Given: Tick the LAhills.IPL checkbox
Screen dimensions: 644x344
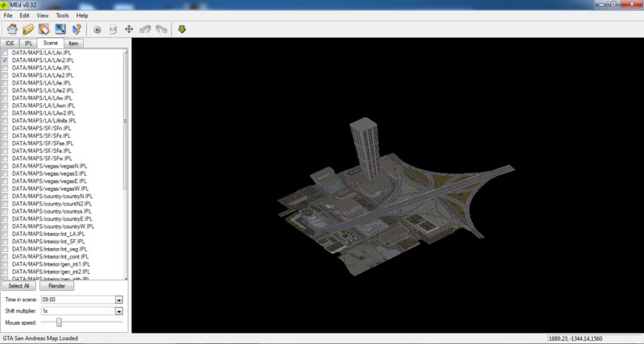Looking at the screenshot, I should (x=5, y=120).
